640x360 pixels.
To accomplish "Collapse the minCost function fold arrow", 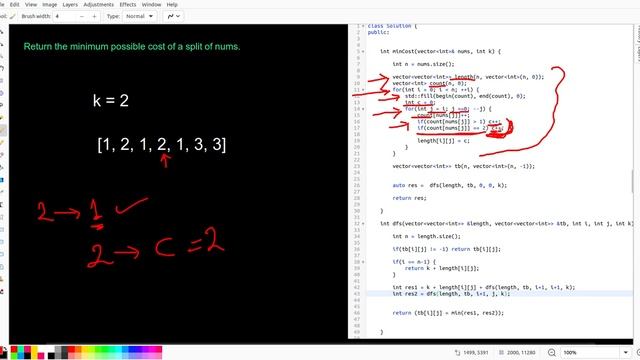I will pyautogui.click(x=363, y=51).
